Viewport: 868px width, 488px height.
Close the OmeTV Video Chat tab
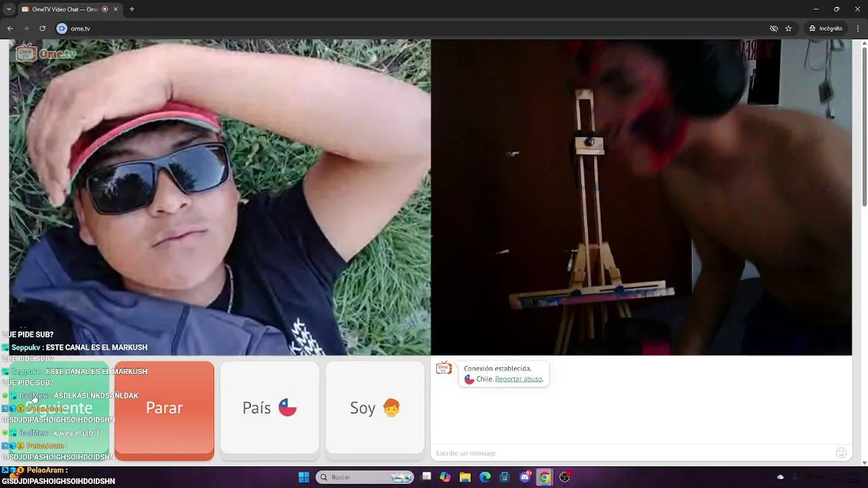pyautogui.click(x=116, y=9)
